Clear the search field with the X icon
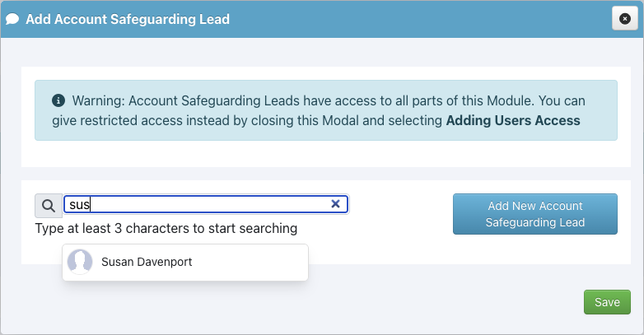This screenshot has width=644, height=335. pyautogui.click(x=335, y=203)
